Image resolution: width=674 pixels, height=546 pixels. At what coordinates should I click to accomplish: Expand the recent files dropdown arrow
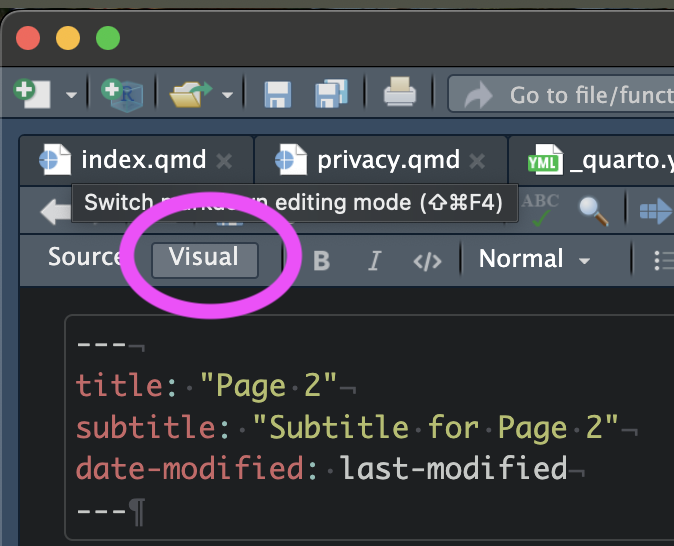tap(228, 96)
